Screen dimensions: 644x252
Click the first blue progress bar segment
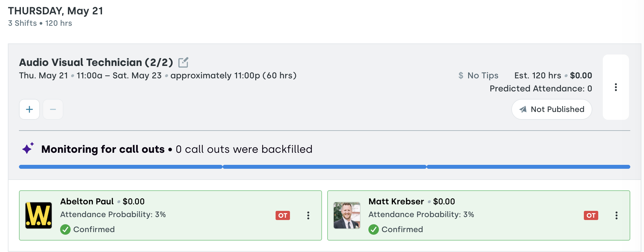pos(121,167)
